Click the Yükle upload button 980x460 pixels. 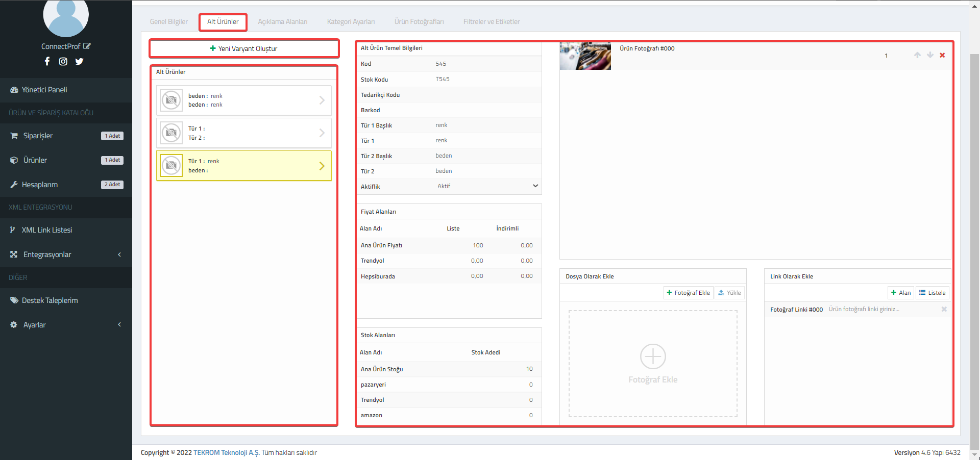click(x=729, y=293)
